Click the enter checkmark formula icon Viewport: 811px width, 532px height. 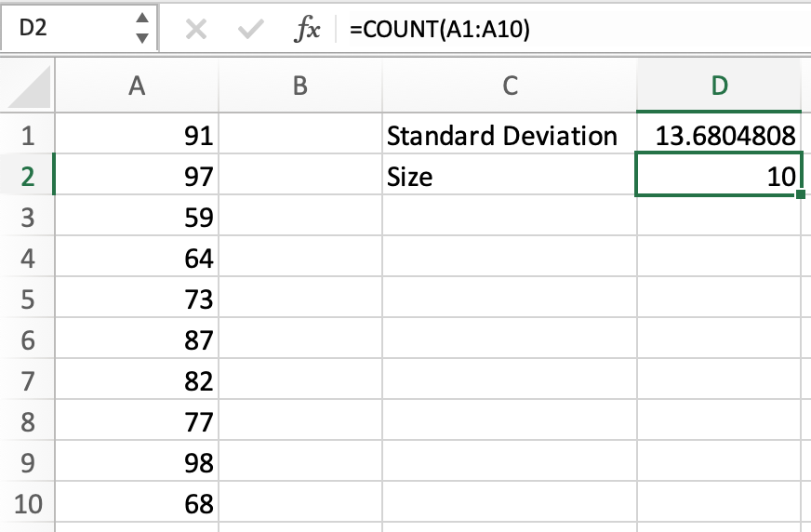point(249,30)
